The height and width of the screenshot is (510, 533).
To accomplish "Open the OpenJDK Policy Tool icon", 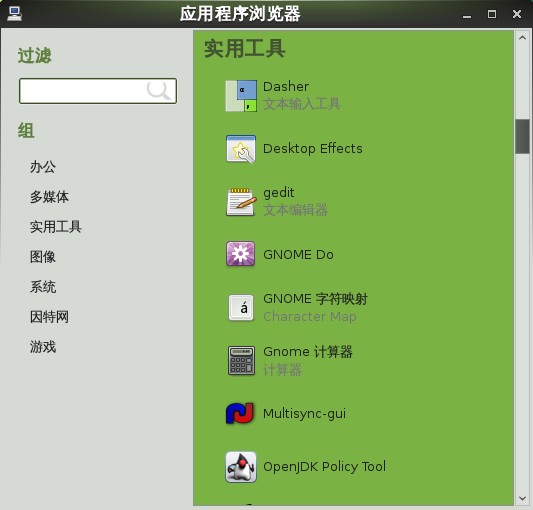I will (241, 467).
